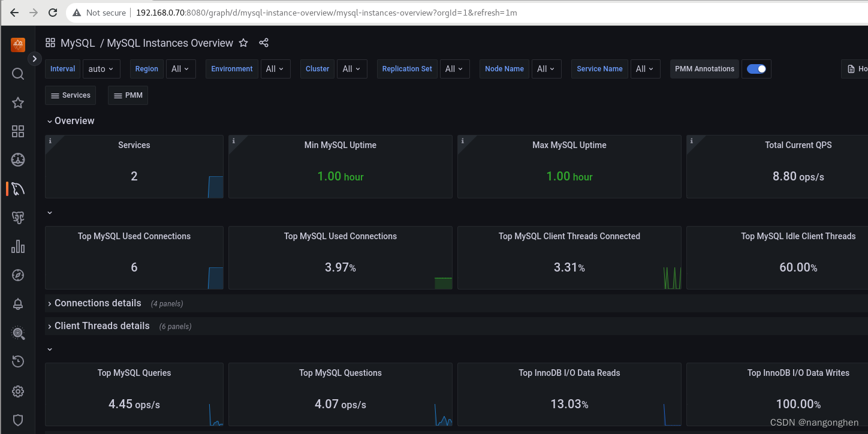Open Total Current QPS panel title menu
868x434 pixels.
(x=798, y=145)
